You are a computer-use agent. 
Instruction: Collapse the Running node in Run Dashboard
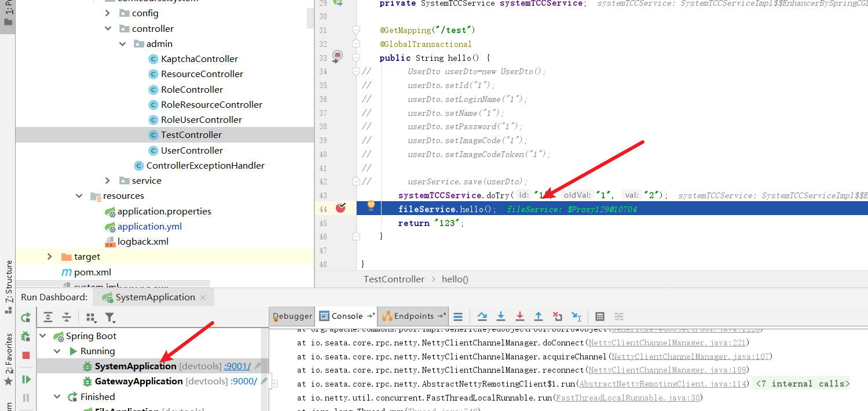click(57, 351)
